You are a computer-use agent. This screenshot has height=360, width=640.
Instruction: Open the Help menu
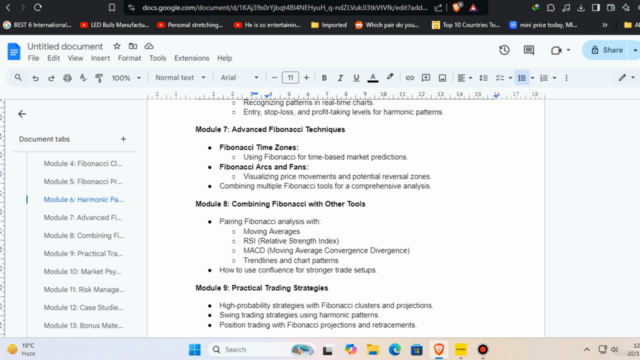coord(224,58)
